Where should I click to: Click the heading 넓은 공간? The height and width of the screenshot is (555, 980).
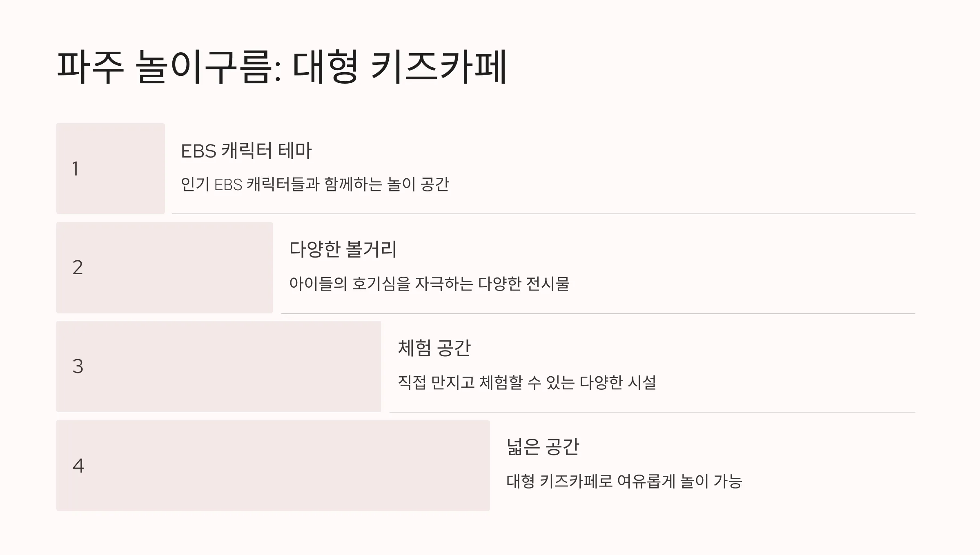[x=543, y=447]
